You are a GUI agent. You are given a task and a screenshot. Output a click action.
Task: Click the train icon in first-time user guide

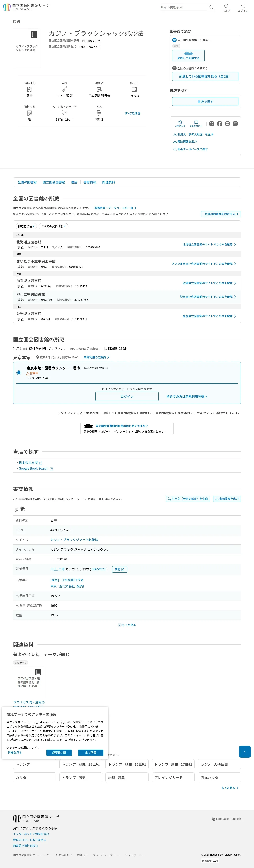[x=88, y=426]
